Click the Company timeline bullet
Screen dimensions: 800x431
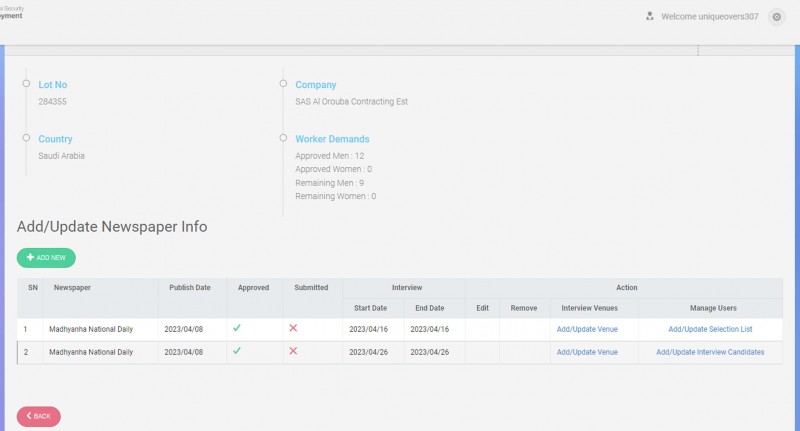[x=283, y=84]
